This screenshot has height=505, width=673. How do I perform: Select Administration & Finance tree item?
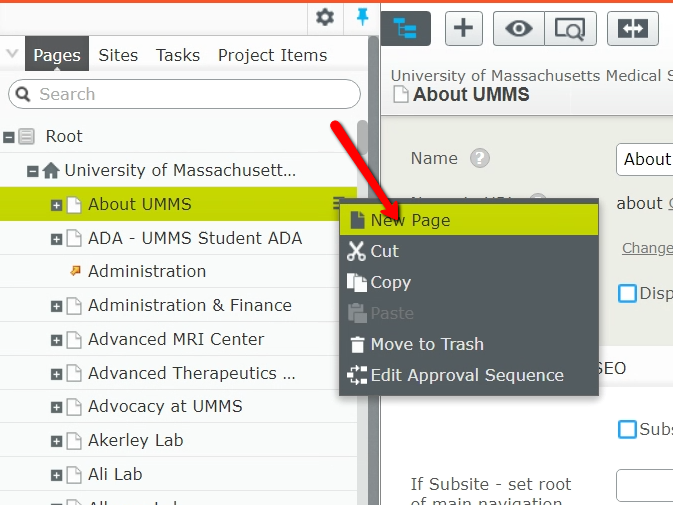(190, 306)
